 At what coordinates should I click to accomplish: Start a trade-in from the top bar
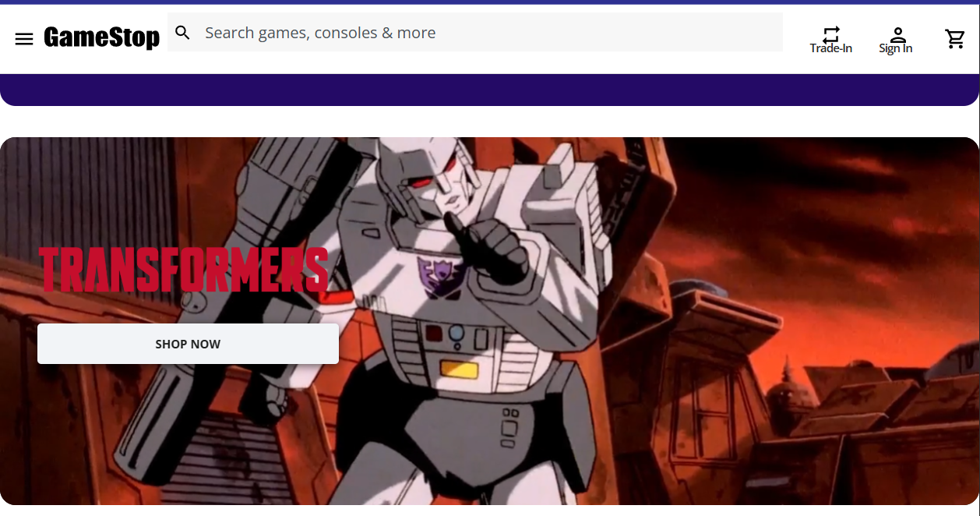point(831,39)
